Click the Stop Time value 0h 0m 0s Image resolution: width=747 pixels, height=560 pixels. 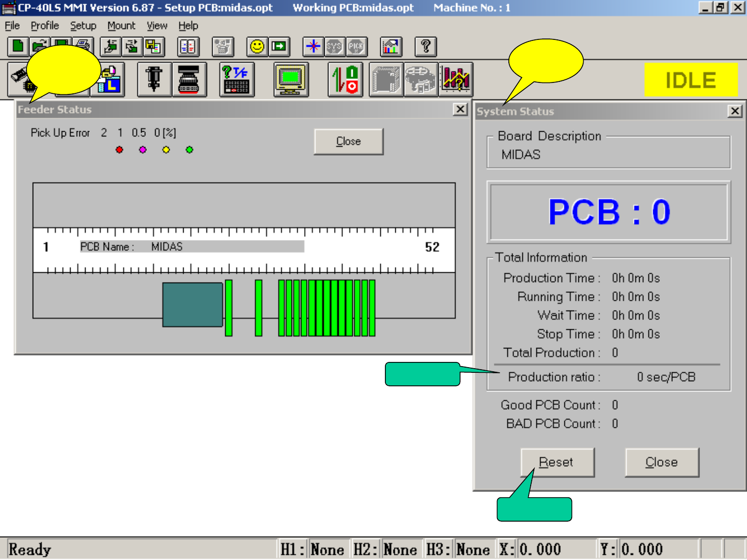[x=636, y=334]
